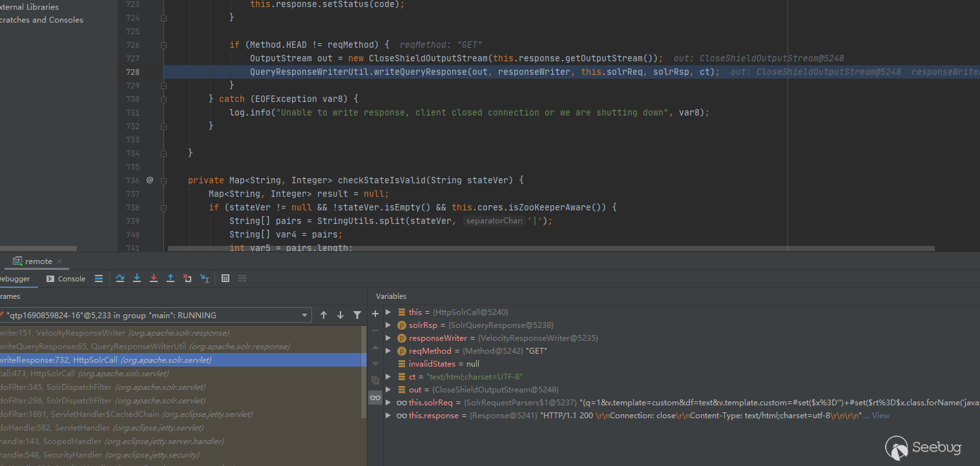
Task: Click the red Force Step Into icon
Action: tap(154, 279)
